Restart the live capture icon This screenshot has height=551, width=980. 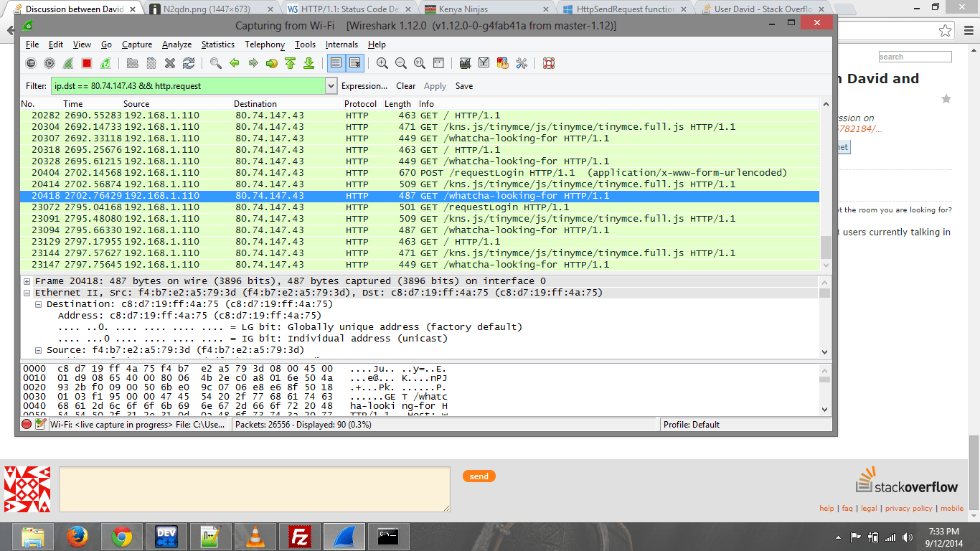click(105, 63)
